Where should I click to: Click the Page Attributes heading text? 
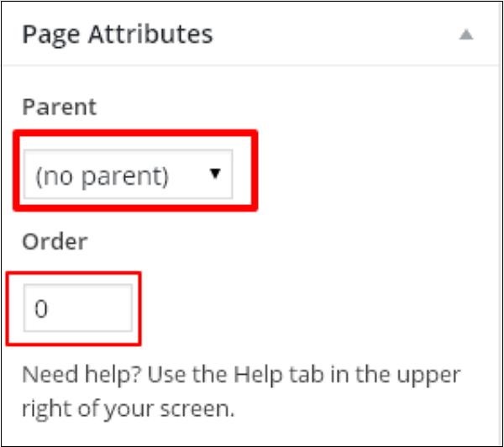(117, 34)
